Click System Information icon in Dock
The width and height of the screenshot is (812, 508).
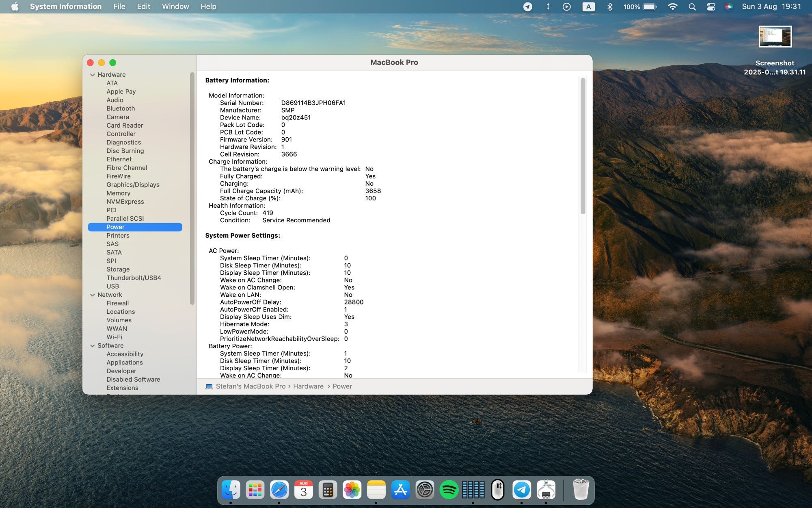point(546,490)
